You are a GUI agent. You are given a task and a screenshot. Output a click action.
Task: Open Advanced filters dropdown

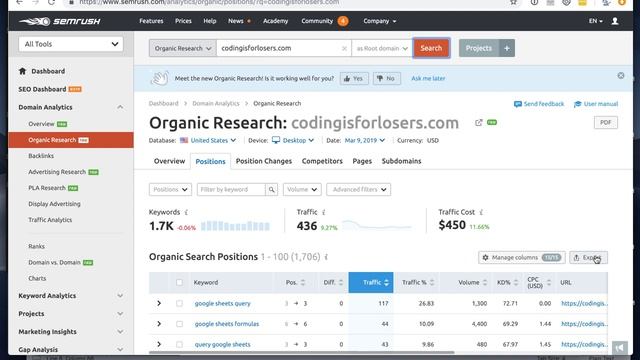(x=358, y=189)
